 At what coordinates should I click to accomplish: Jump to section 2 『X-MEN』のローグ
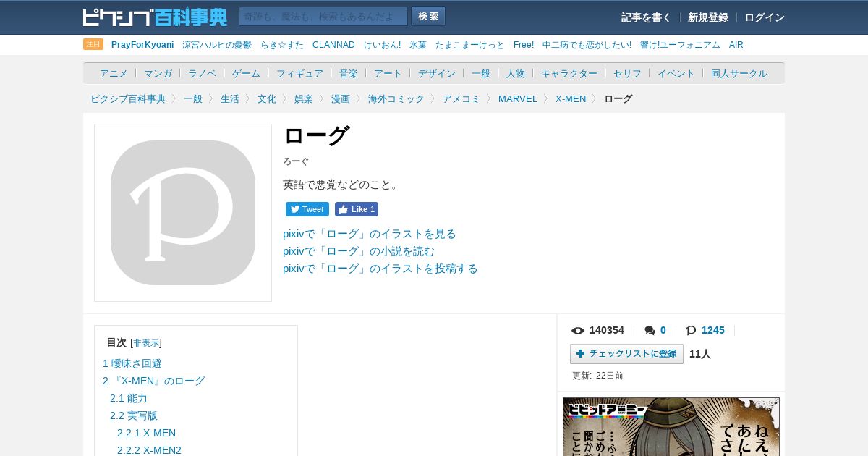154,381
